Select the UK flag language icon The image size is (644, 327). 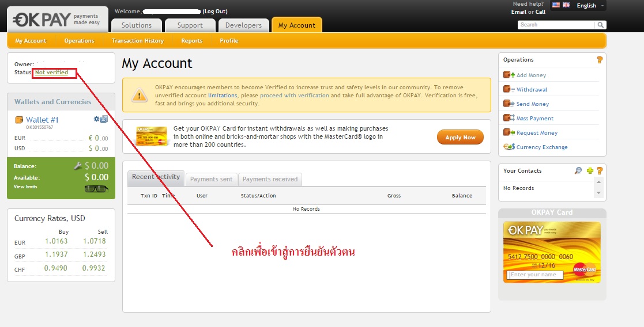coord(566,5)
